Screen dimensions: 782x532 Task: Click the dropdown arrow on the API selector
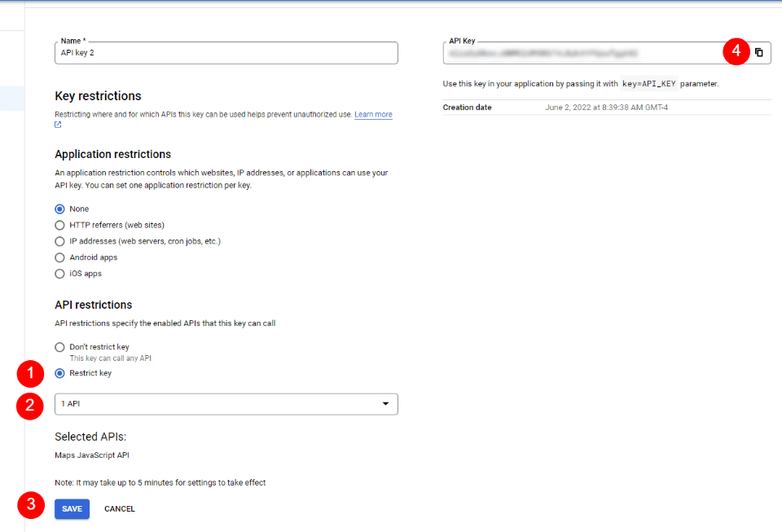coord(385,403)
